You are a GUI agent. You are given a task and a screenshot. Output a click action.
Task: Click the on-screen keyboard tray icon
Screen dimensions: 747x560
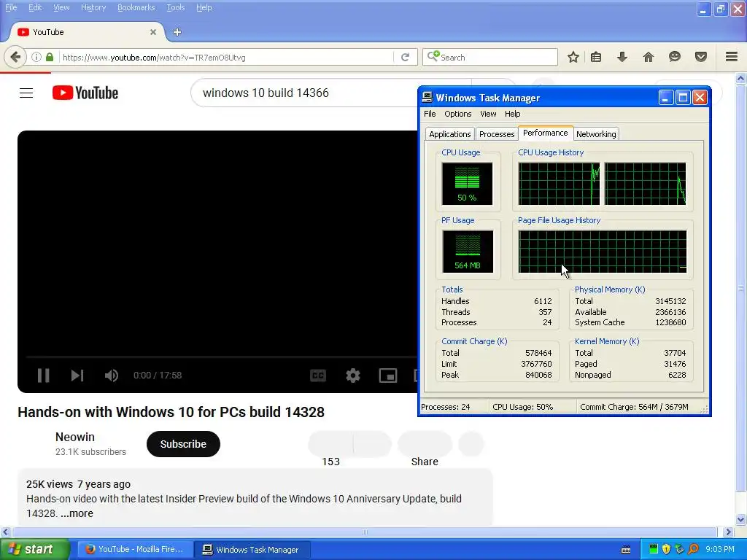pyautogui.click(x=626, y=550)
